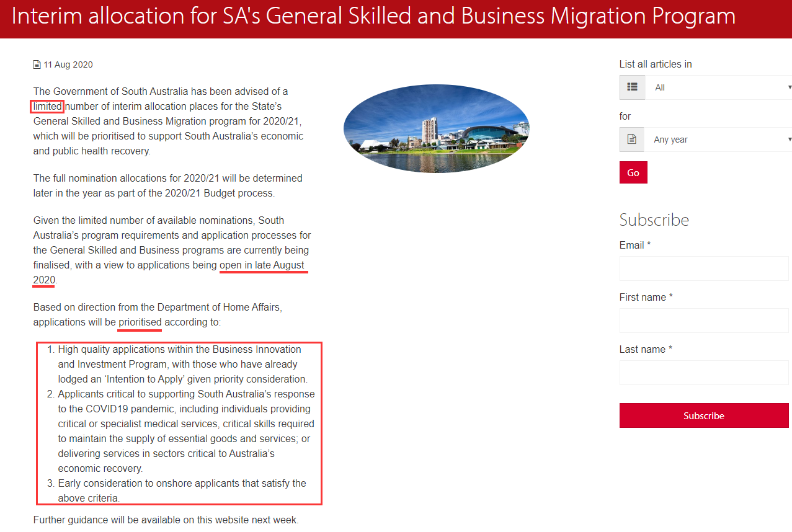Click the "Further guidance will be available" sentence
The width and height of the screenshot is (792, 532).
(166, 520)
